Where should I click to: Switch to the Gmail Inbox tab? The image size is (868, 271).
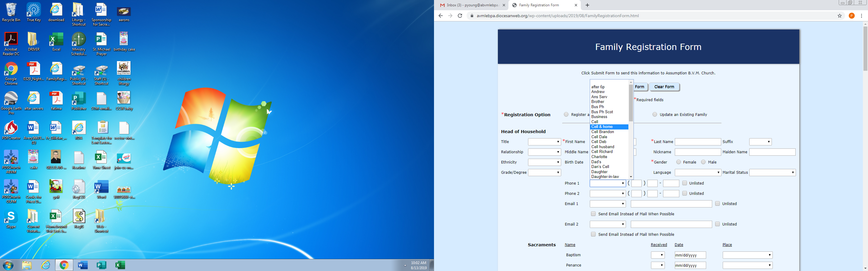tap(472, 5)
